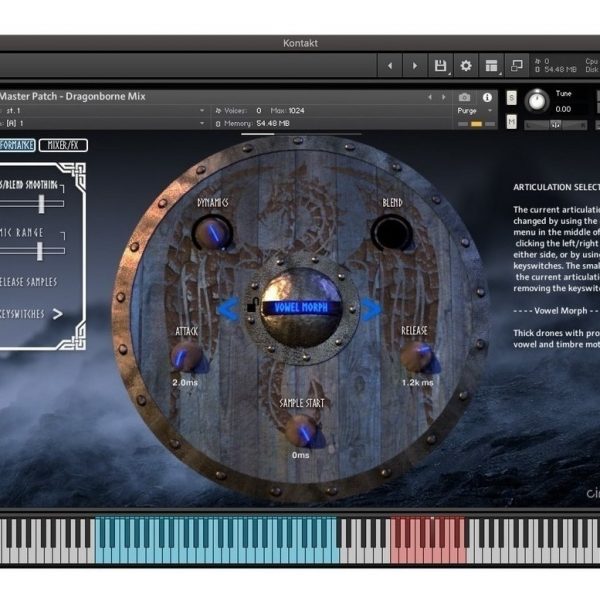The height and width of the screenshot is (600, 600).
Task: Select next instrument with small header arrow
Action: 443,97
